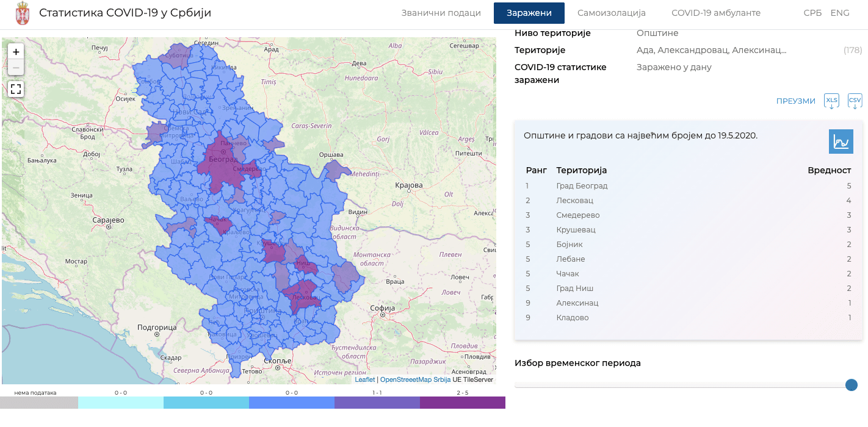Open the line chart view icon
This screenshot has height=427, width=868.
coord(841,142)
